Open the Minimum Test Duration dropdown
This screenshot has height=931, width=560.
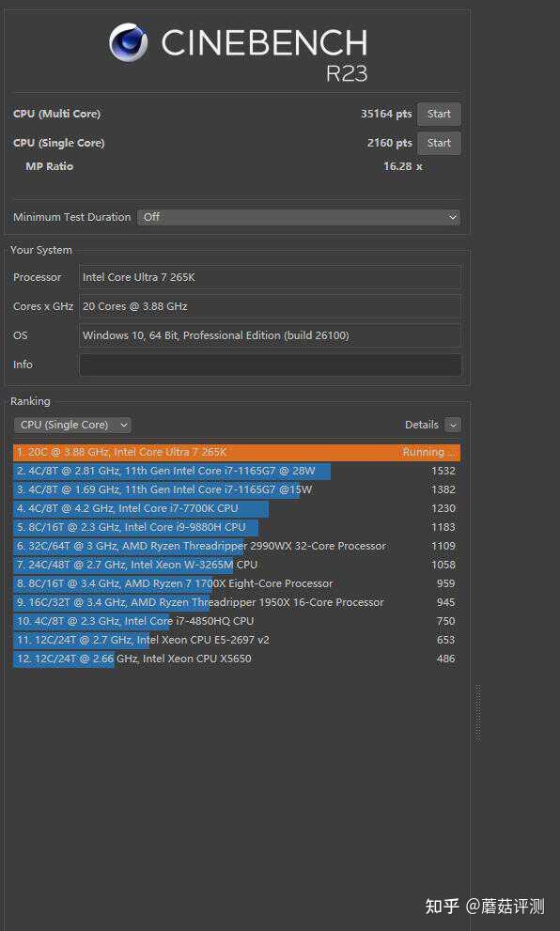[299, 217]
